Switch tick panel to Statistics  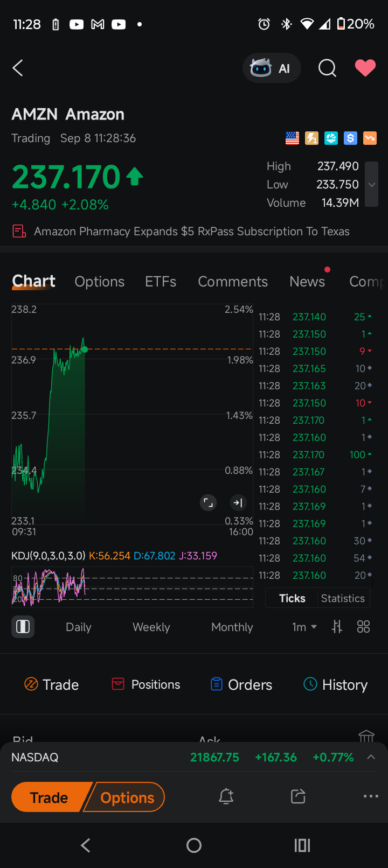coord(343,598)
